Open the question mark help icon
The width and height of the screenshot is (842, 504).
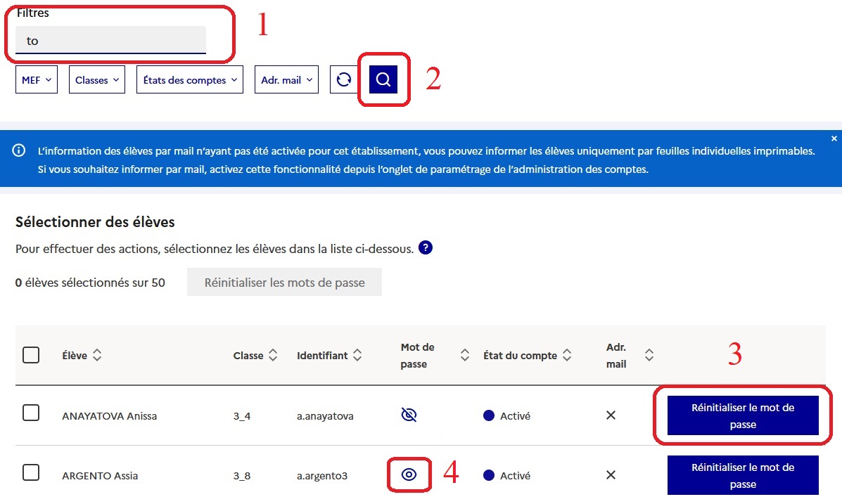[x=426, y=248]
